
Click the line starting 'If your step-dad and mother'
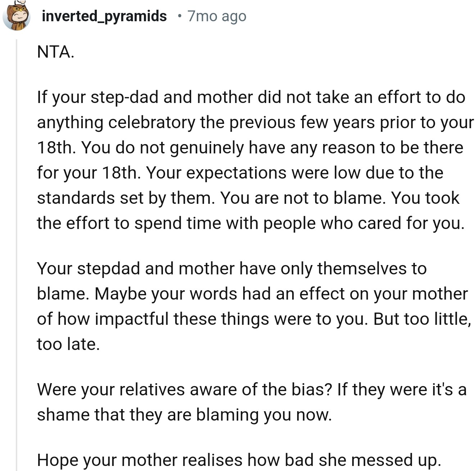251,97
